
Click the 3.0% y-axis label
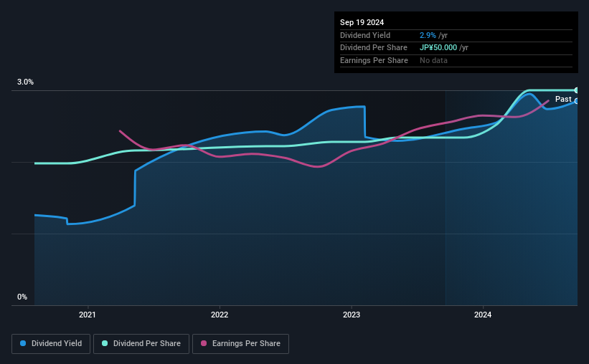pyautogui.click(x=25, y=82)
